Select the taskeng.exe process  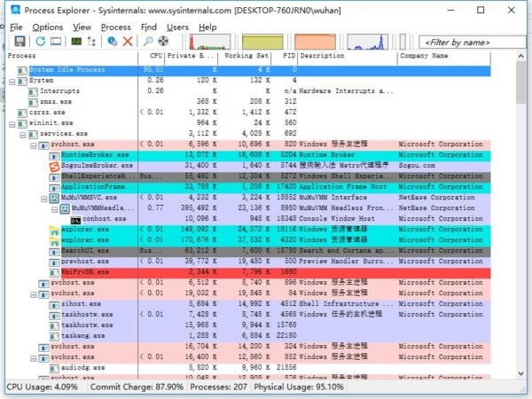pyautogui.click(x=248, y=336)
